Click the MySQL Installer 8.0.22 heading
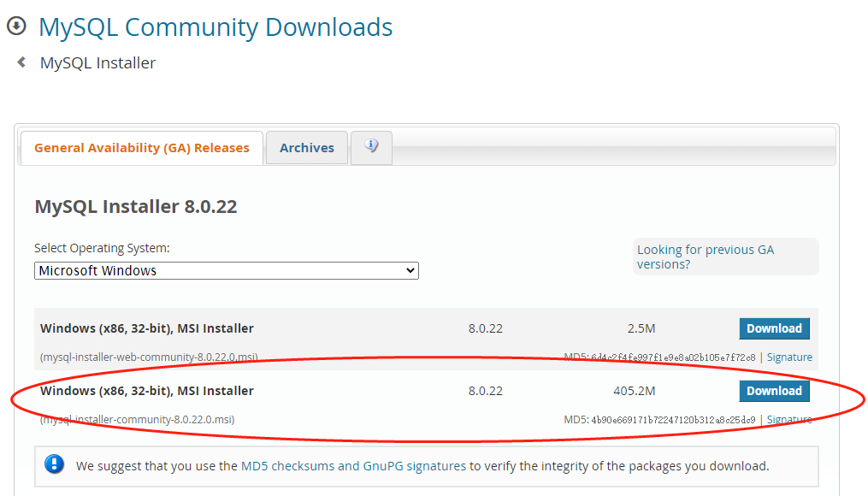 (136, 206)
